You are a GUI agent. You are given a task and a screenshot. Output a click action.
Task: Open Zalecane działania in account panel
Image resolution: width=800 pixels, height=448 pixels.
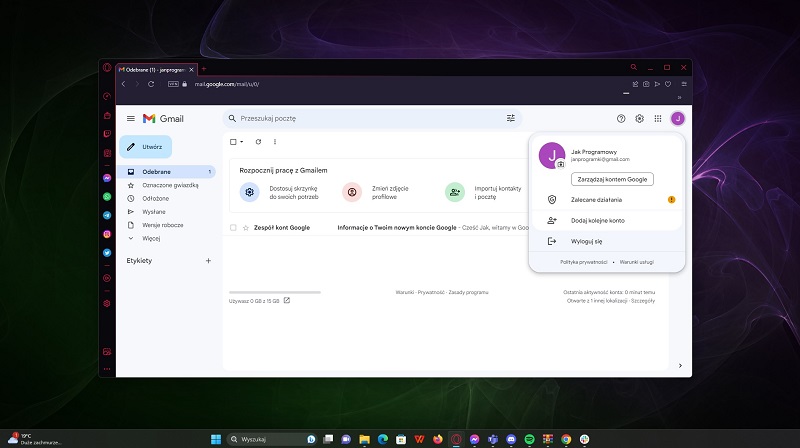pyautogui.click(x=607, y=200)
